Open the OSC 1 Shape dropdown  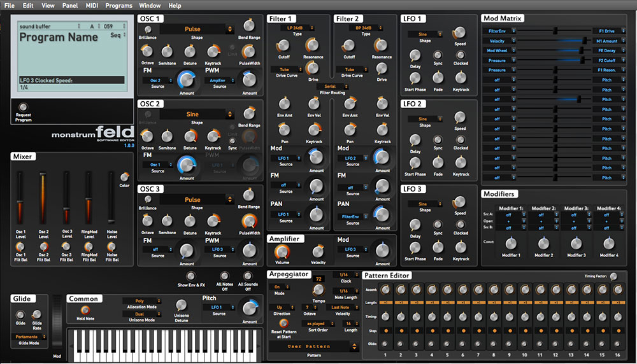coord(196,29)
